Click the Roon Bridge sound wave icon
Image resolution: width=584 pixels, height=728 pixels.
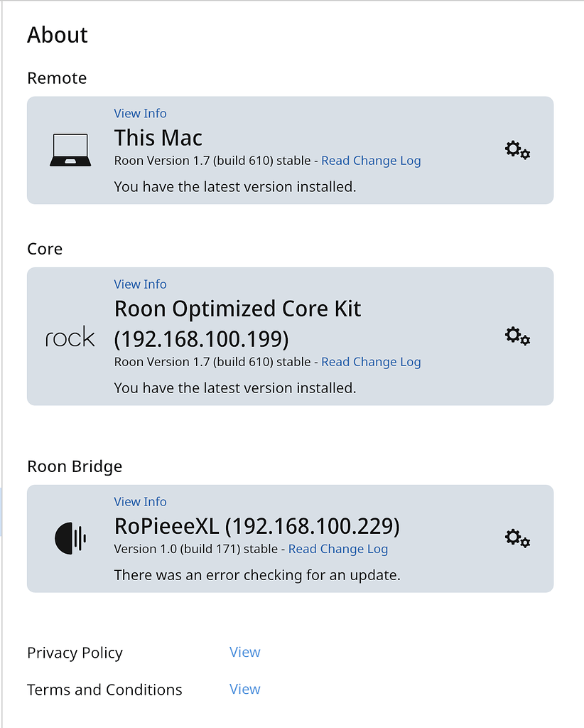point(70,538)
